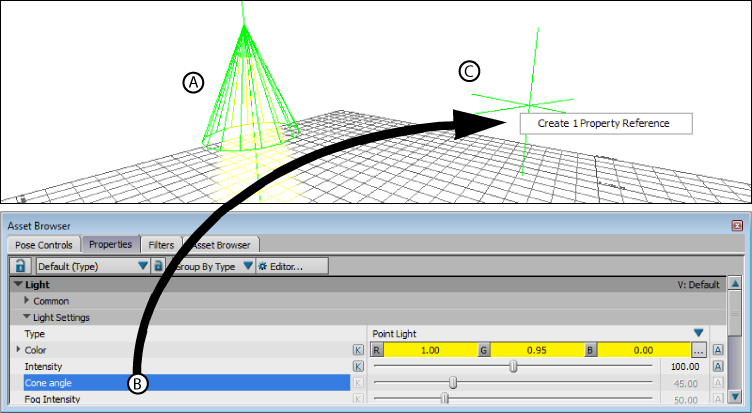Click the second lock icon before Group By Type
Screen dimensions: 752x413
[159, 266]
